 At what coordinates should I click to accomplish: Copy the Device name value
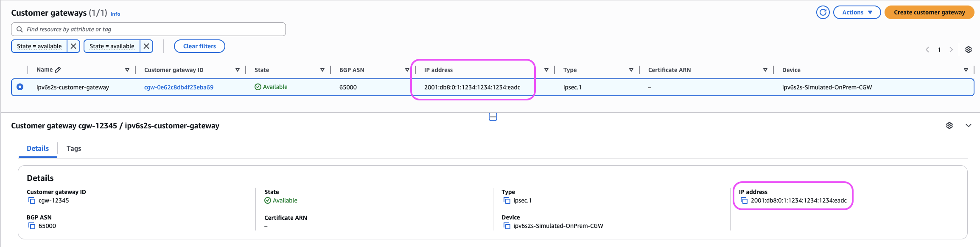507,226
